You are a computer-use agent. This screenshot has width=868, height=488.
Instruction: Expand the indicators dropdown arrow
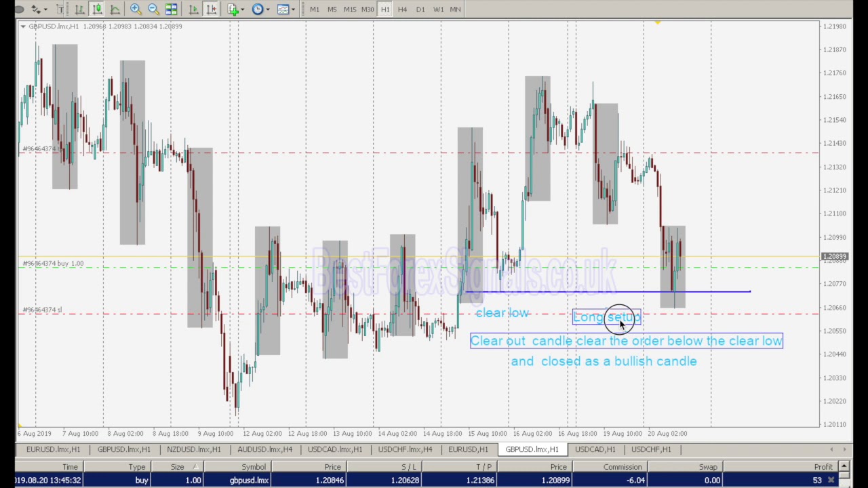243,9
